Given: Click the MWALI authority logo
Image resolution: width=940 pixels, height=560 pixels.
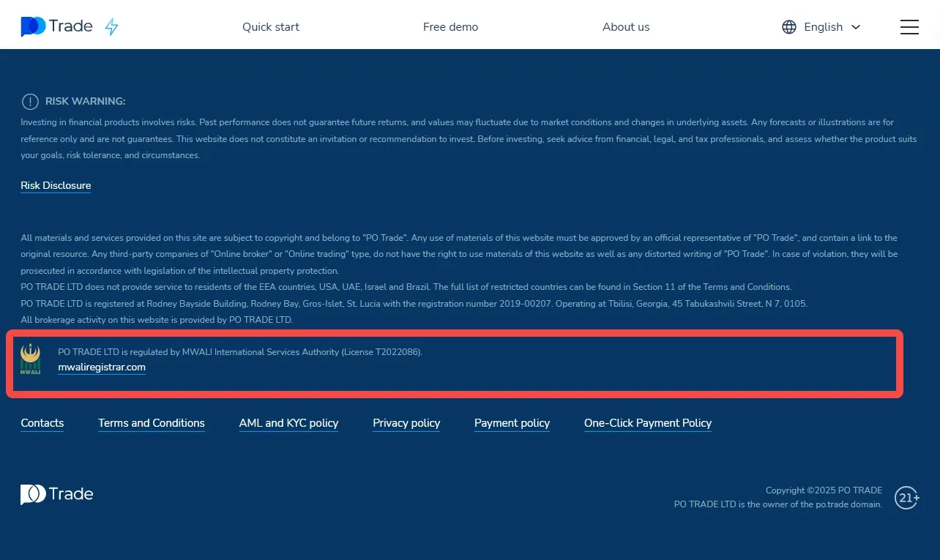Looking at the screenshot, I should click(31, 359).
